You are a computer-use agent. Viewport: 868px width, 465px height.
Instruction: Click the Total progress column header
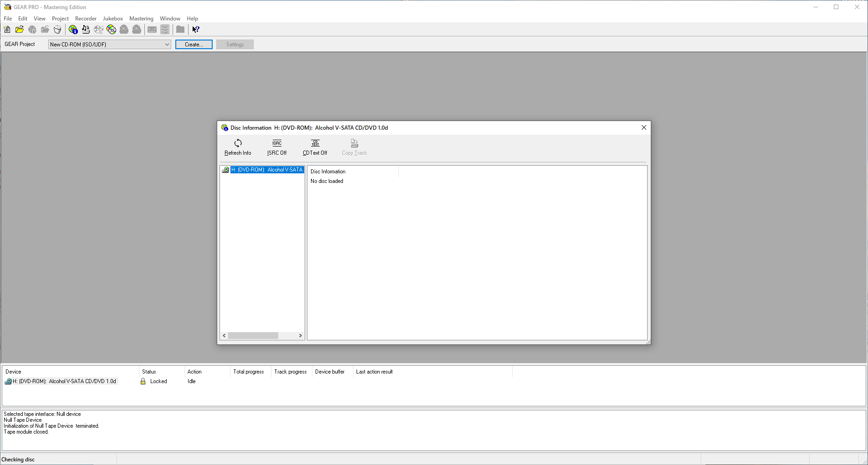coord(250,372)
